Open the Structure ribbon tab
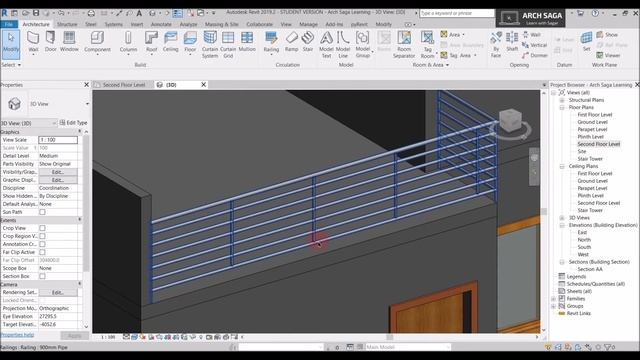Viewport: 640px width, 360px height. pos(67,24)
